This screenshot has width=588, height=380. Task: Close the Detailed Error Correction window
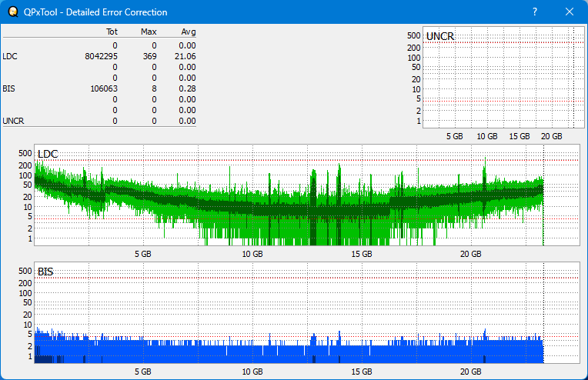[x=570, y=12]
